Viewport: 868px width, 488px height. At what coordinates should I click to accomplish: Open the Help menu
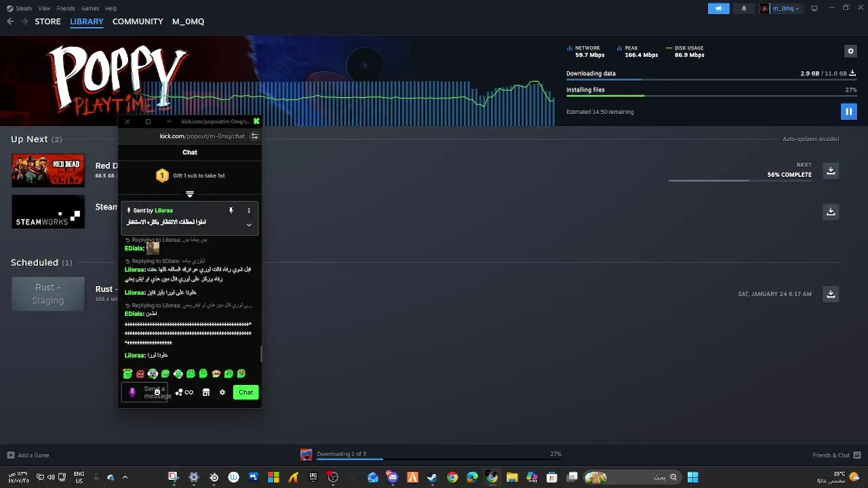point(111,8)
